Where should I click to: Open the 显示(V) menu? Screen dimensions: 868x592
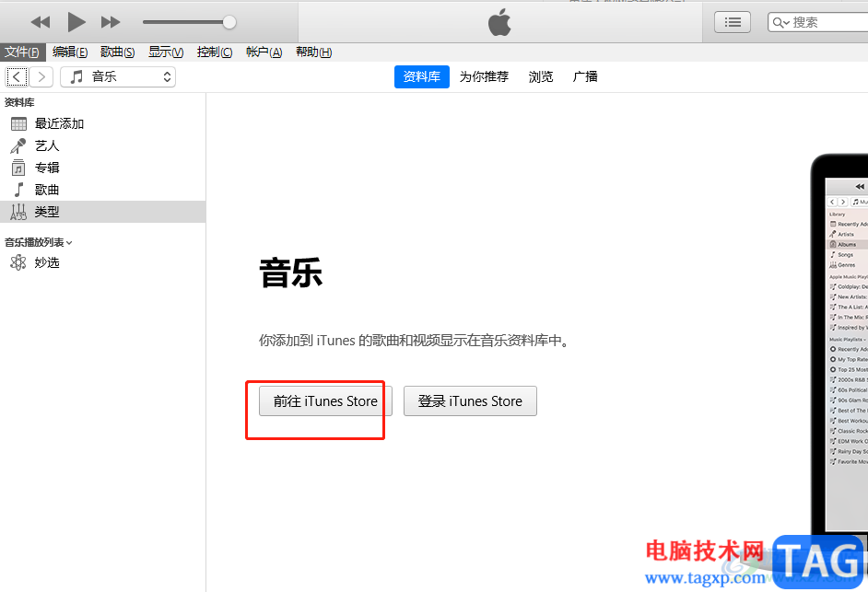coord(166,52)
